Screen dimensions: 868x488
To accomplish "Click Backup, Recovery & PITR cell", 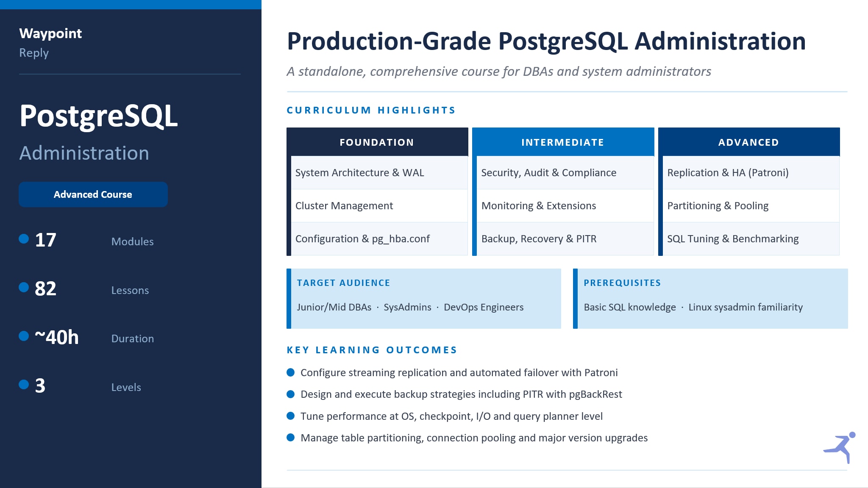I will coord(565,239).
